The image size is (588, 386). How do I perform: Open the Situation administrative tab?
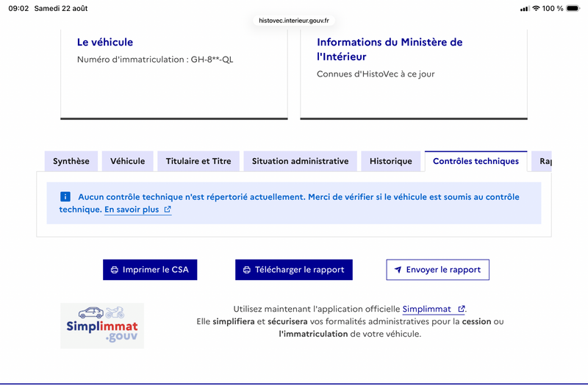pos(300,161)
